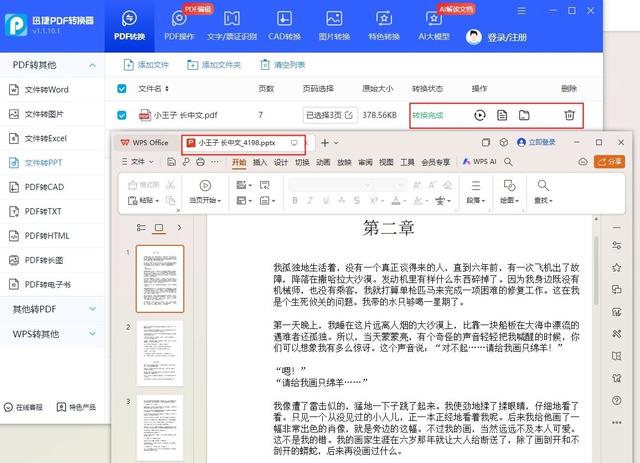Select PDF转TXT in the sidebar
Screen dimensions: 640x463
[x=52, y=211]
